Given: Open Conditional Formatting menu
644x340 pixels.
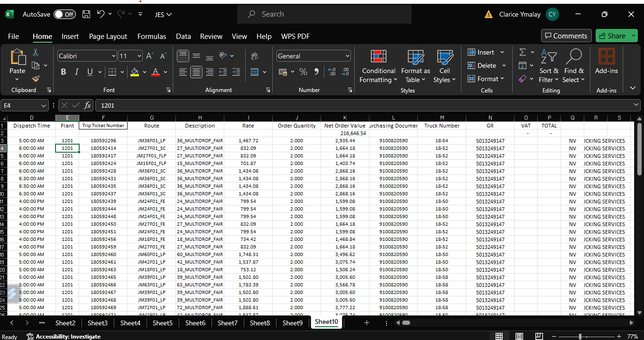Looking at the screenshot, I should coord(378,66).
